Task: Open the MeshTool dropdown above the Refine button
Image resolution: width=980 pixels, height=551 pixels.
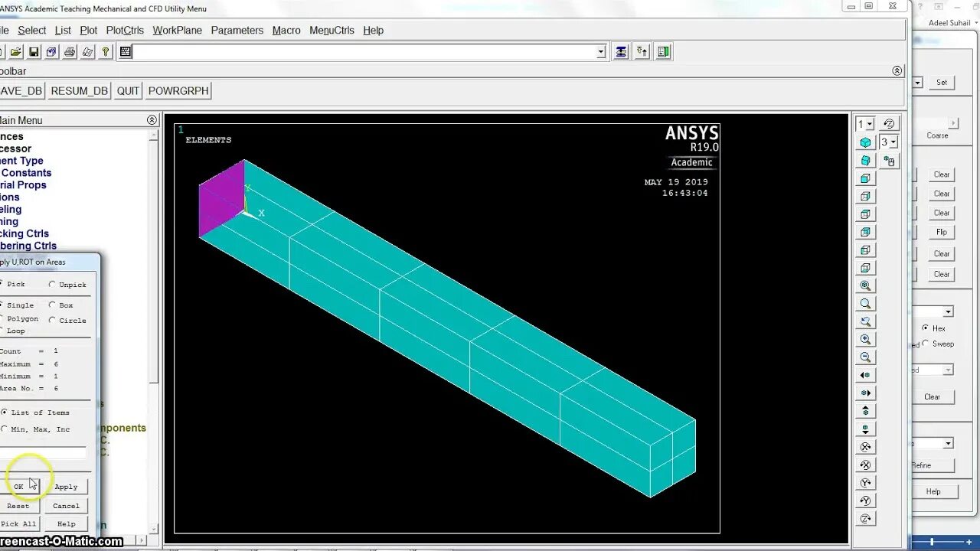Action: (x=948, y=443)
